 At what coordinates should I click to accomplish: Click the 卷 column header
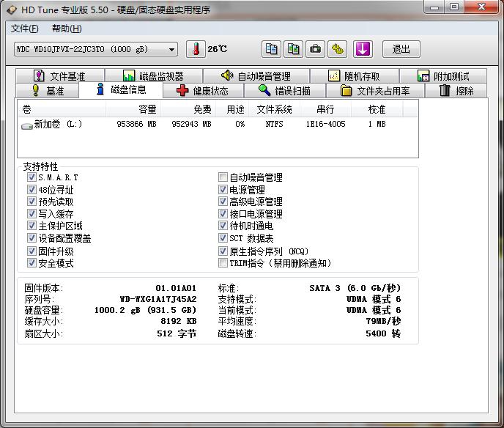tap(62, 109)
